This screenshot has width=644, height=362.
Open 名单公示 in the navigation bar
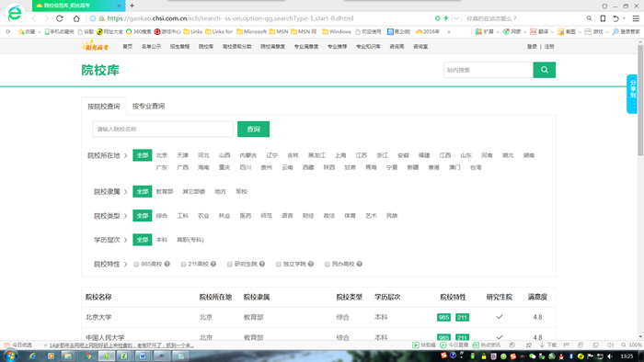(x=151, y=47)
